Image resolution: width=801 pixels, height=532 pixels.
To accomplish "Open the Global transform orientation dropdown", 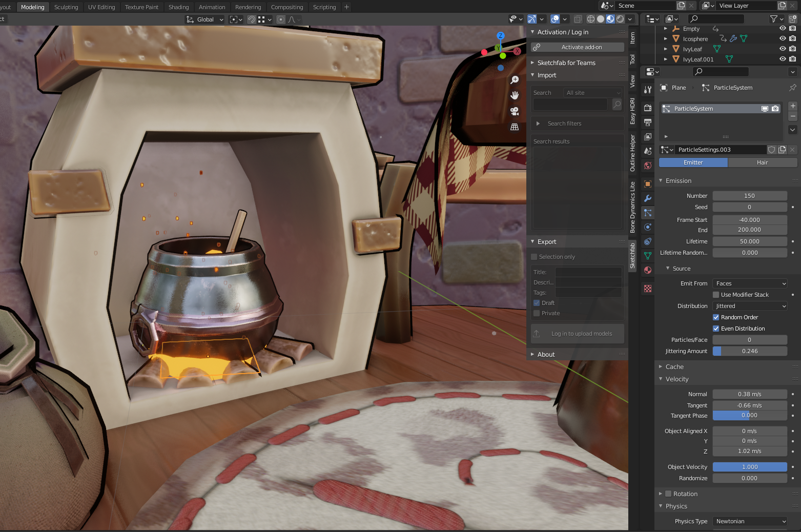I will (205, 19).
